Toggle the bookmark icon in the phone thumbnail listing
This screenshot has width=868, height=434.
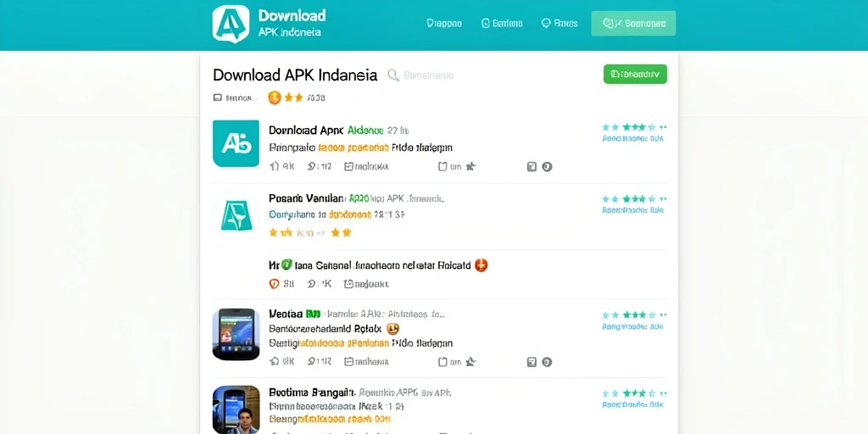[442, 361]
